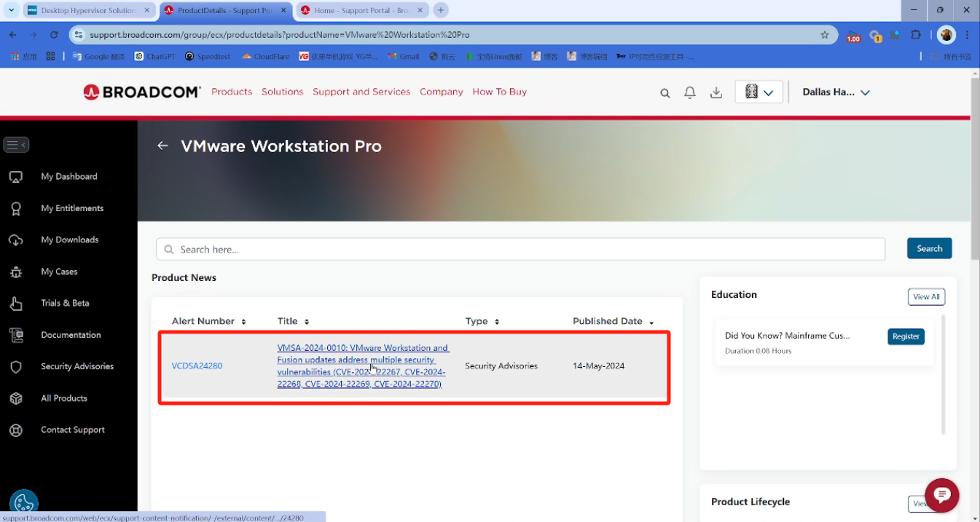Open the VMSA-2024-0010 advisory link
Viewport: 980px width, 522px height.
pyautogui.click(x=363, y=365)
